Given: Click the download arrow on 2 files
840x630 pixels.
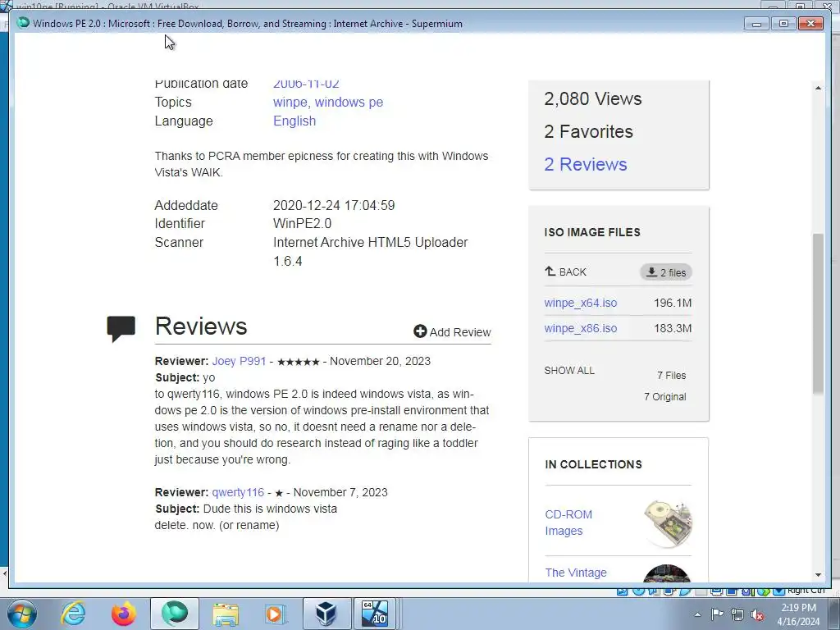Looking at the screenshot, I should click(x=651, y=272).
